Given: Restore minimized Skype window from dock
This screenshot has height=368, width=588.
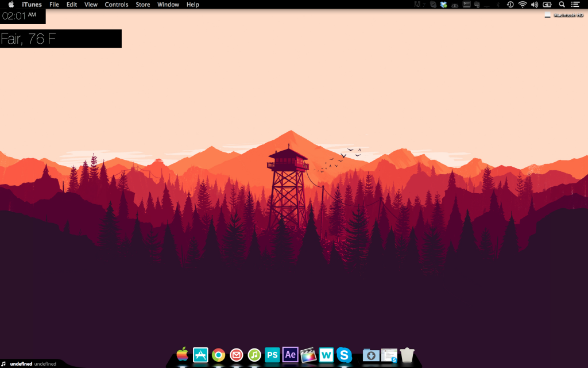Looking at the screenshot, I should (x=389, y=355).
